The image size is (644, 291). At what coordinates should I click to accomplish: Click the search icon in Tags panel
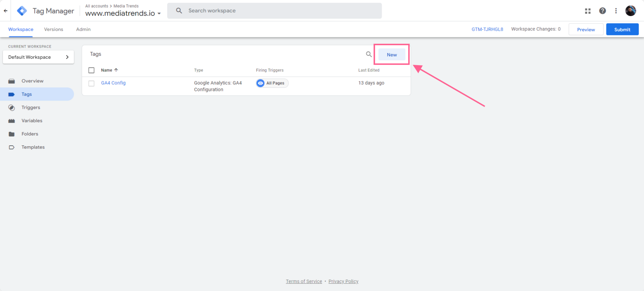[369, 54]
